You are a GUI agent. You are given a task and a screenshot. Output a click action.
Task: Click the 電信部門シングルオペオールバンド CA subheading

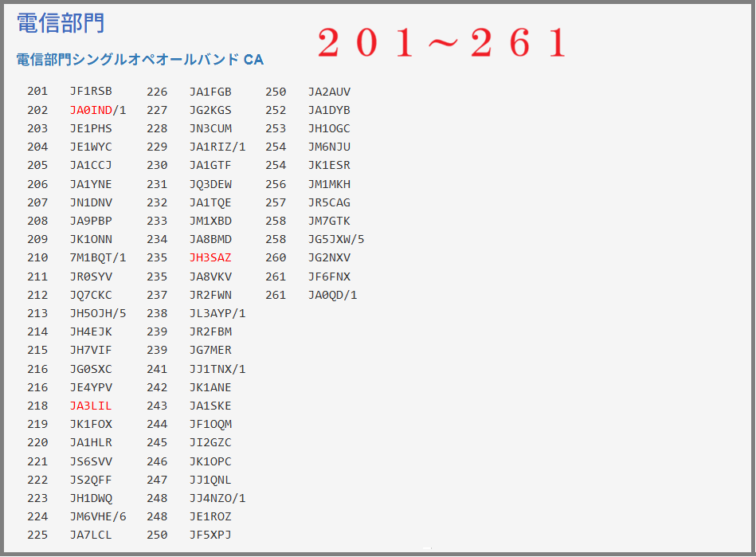coord(139,60)
